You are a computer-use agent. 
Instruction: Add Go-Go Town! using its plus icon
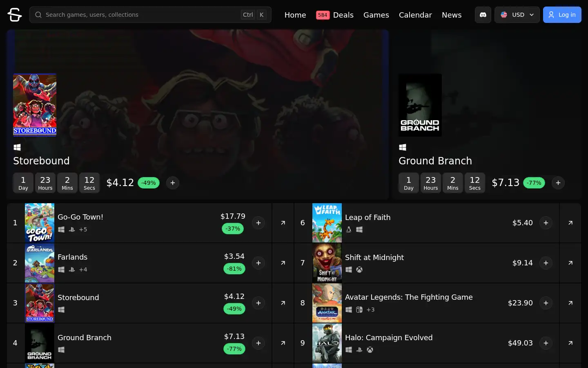258,223
